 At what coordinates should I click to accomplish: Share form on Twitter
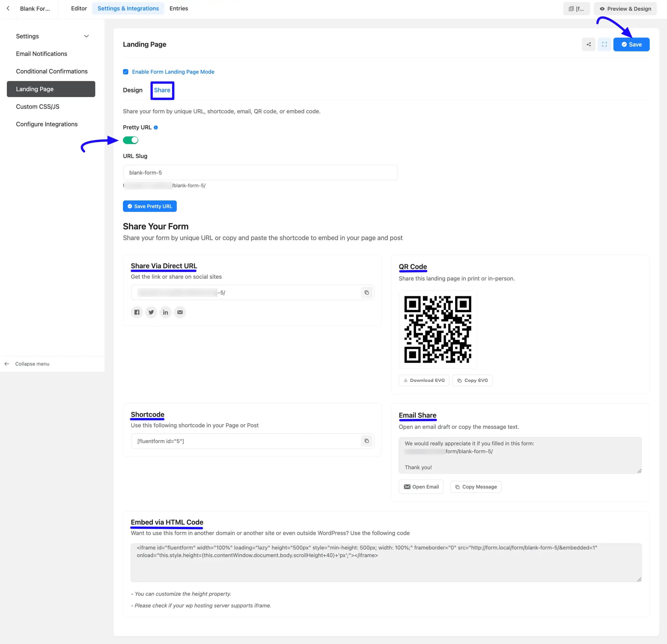tap(151, 312)
